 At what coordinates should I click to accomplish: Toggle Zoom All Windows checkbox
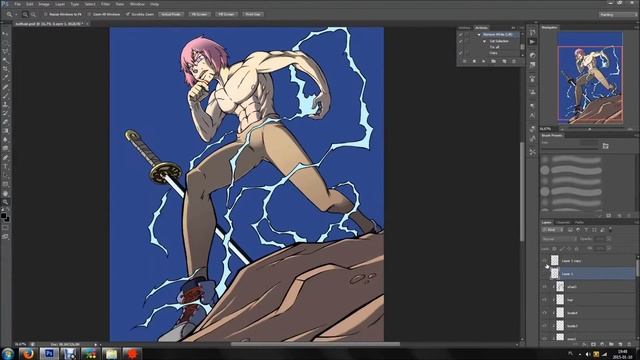click(89, 14)
